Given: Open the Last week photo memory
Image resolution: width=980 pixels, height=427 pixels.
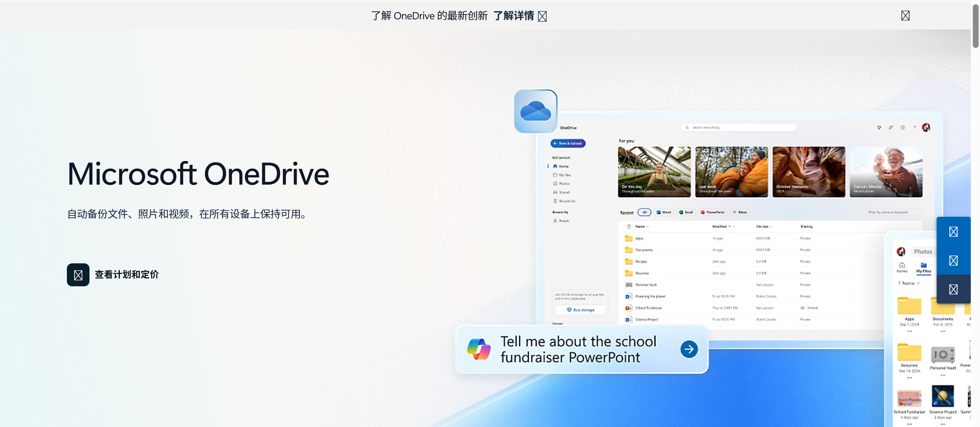Looking at the screenshot, I should coord(731,172).
